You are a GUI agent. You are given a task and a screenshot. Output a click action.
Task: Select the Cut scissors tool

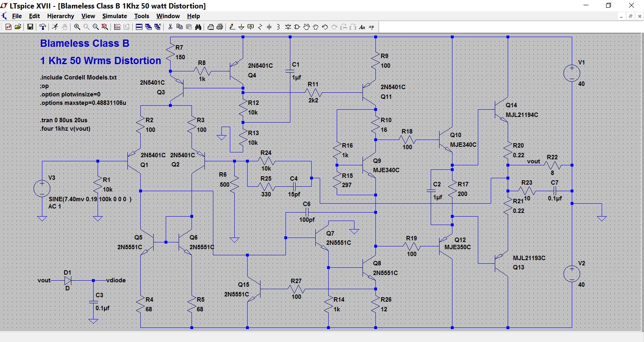point(170,27)
